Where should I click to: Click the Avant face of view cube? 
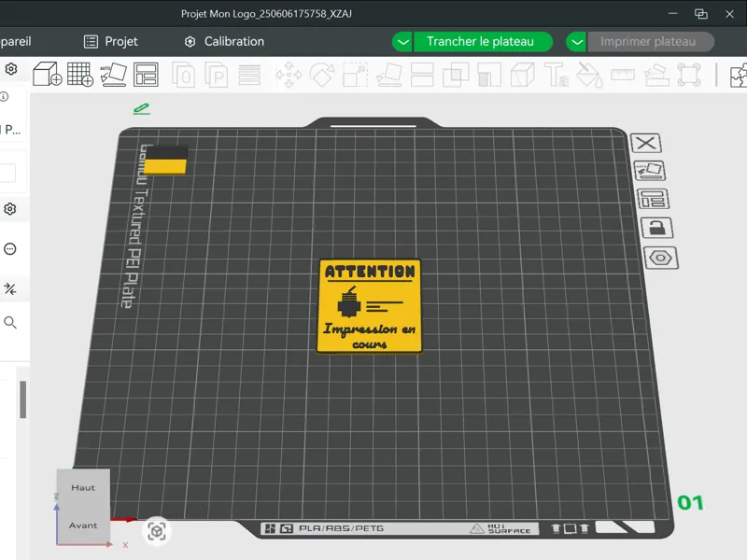83,525
